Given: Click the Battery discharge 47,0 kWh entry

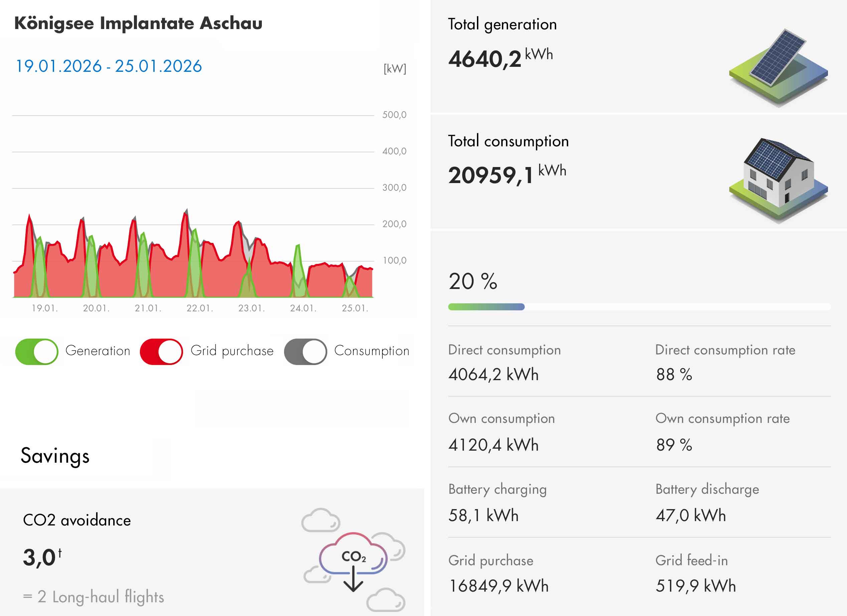Looking at the screenshot, I should (691, 515).
